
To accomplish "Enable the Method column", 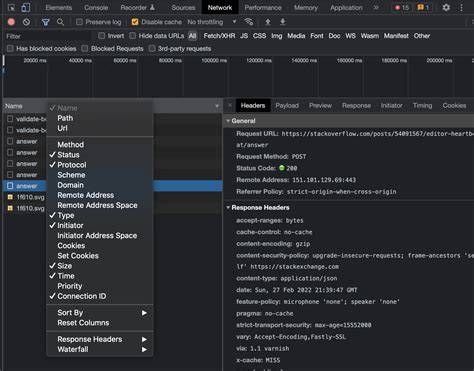I will (x=100, y=145).
